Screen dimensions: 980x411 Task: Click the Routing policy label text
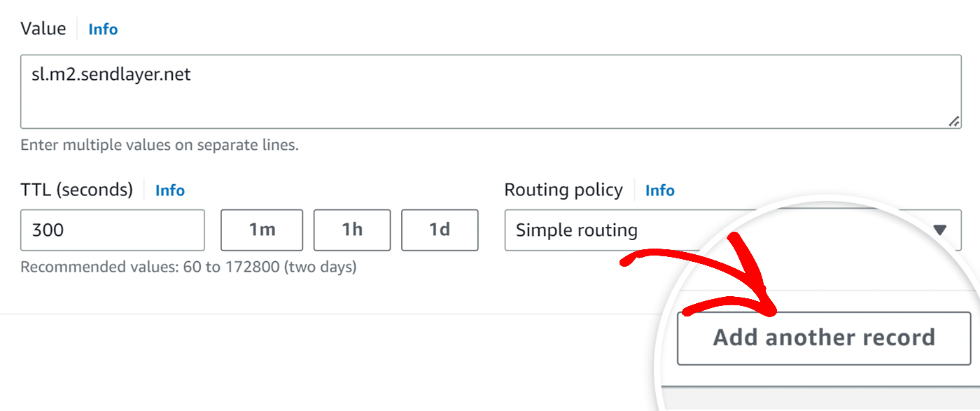click(x=563, y=190)
